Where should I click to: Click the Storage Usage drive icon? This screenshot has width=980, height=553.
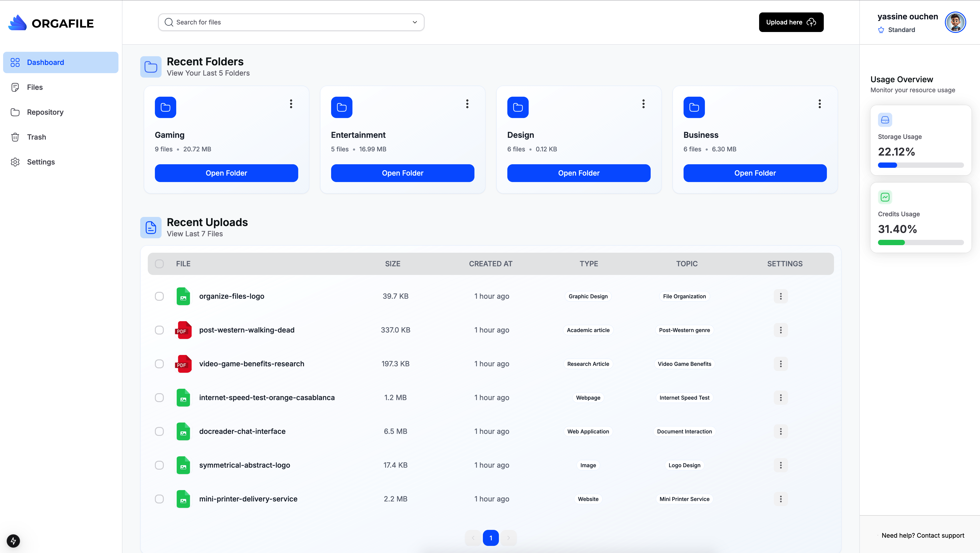click(x=885, y=120)
